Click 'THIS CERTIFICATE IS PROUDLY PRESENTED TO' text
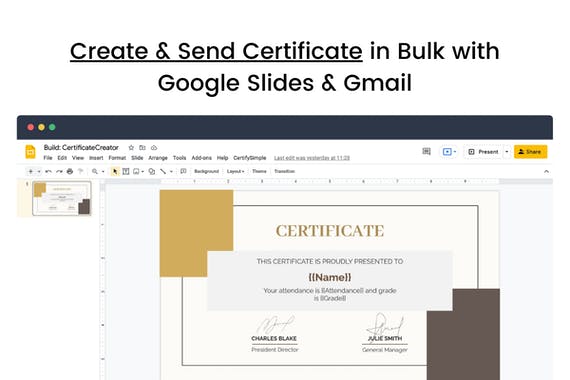The height and width of the screenshot is (380, 570). 330,261
